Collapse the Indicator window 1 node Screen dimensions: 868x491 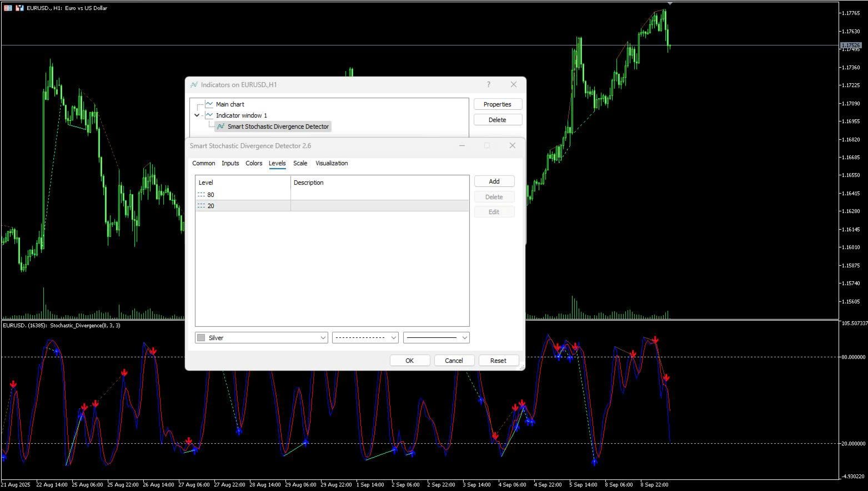pyautogui.click(x=197, y=115)
